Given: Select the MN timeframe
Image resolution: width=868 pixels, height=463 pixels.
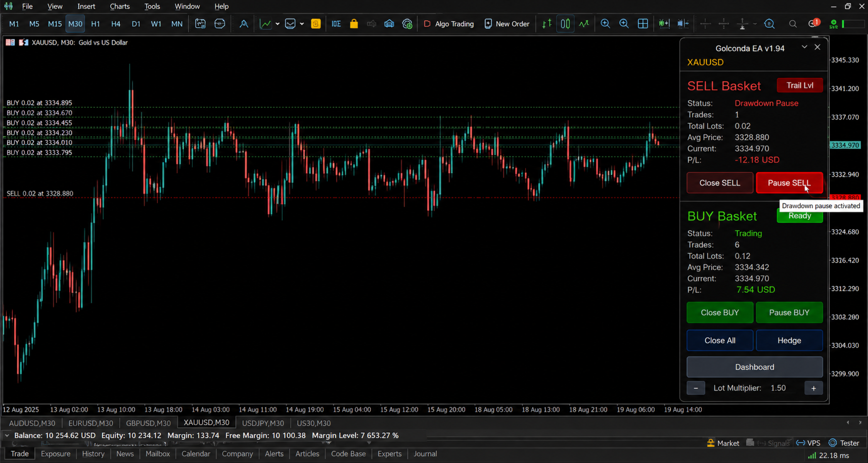Looking at the screenshot, I should [177, 24].
